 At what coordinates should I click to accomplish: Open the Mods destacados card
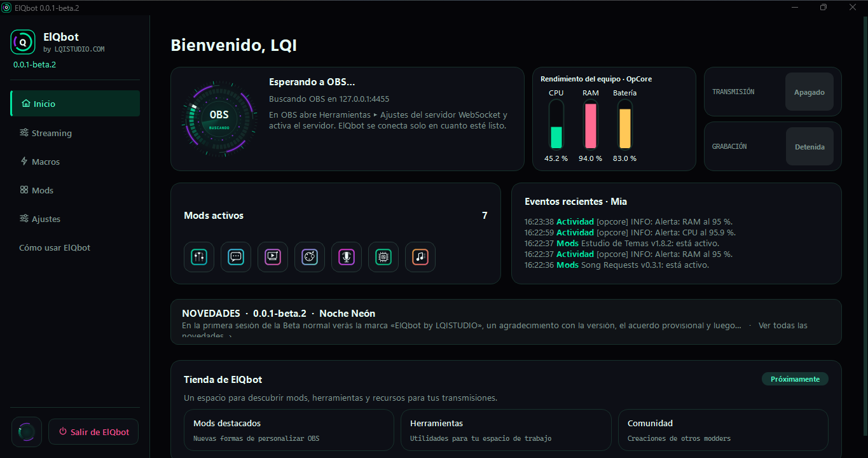point(289,431)
